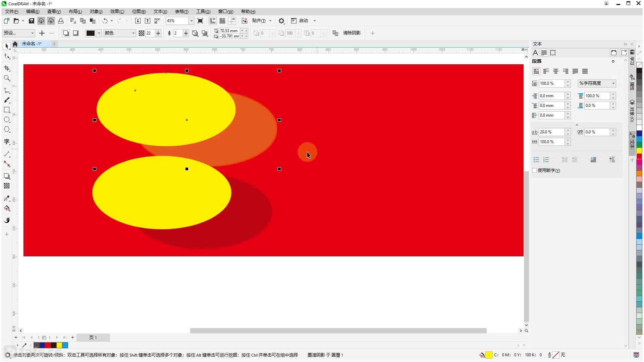Viewport: 644px width, 362px height.
Task: Open the 预设 preset dropdown
Action: [19, 33]
